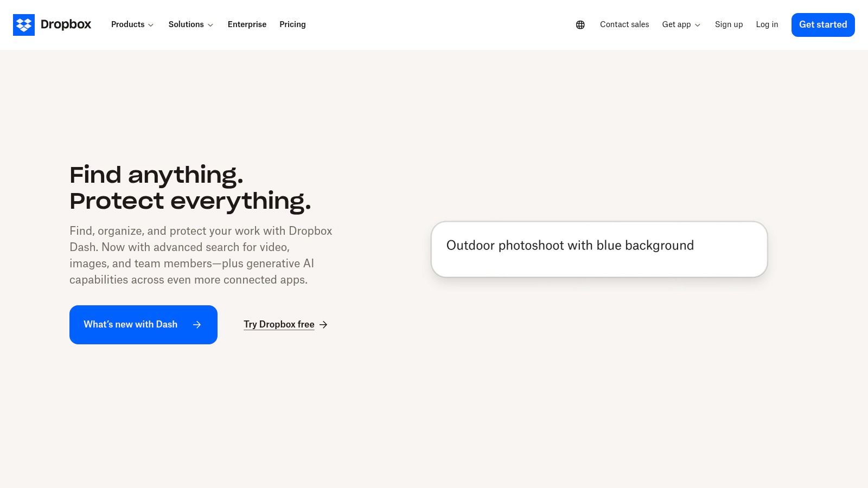Choose Log in from the header

tap(767, 24)
